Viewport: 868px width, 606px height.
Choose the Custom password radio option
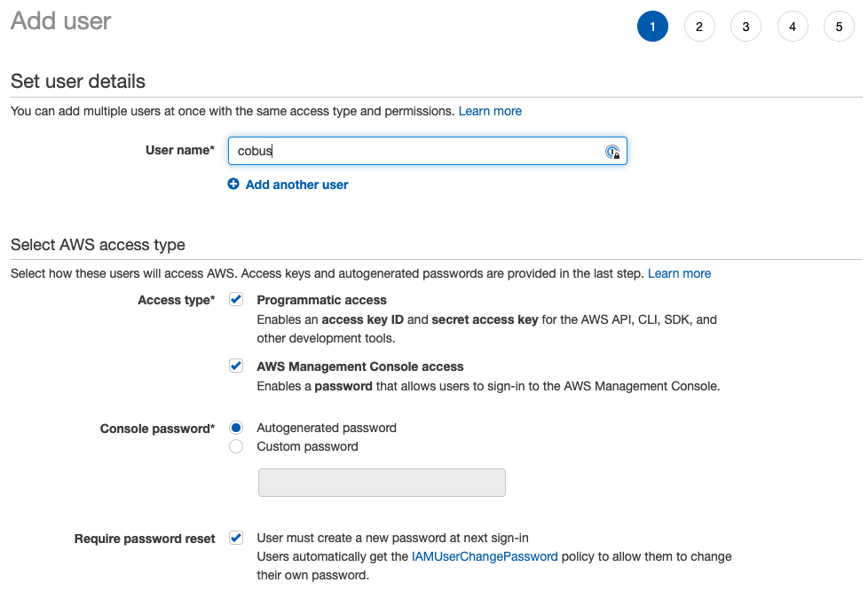coord(236,446)
